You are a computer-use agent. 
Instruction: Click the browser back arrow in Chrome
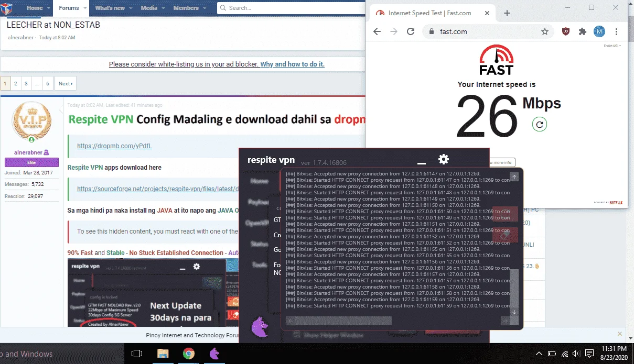(x=377, y=31)
